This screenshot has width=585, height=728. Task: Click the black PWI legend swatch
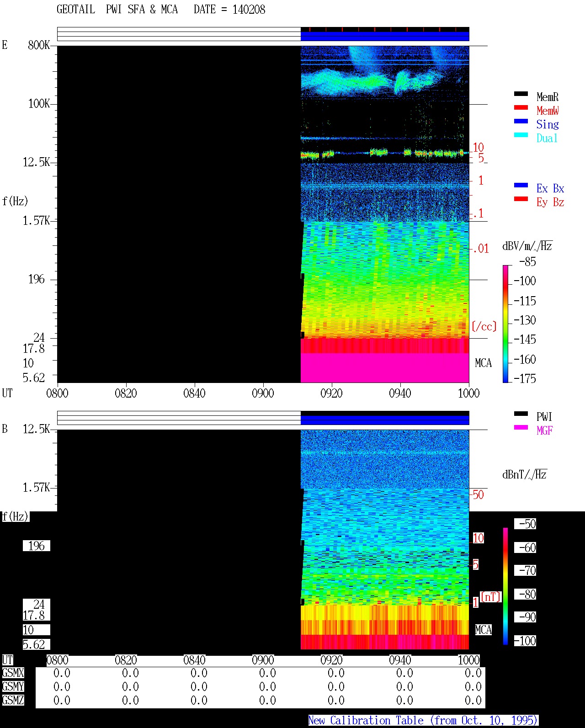click(x=521, y=414)
